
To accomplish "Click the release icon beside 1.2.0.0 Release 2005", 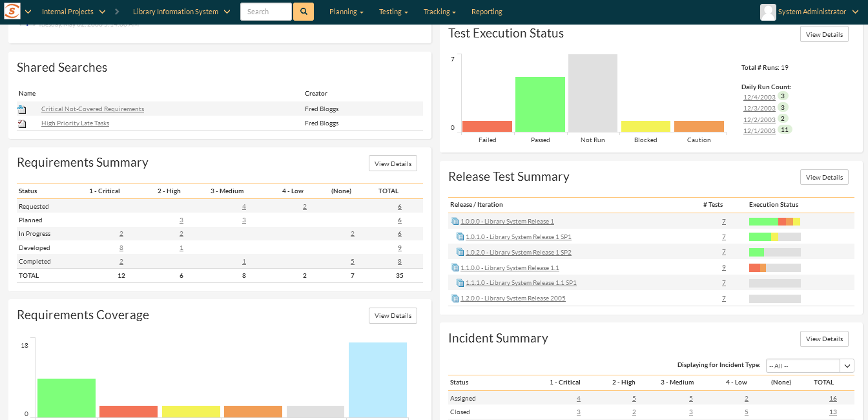I will (455, 299).
